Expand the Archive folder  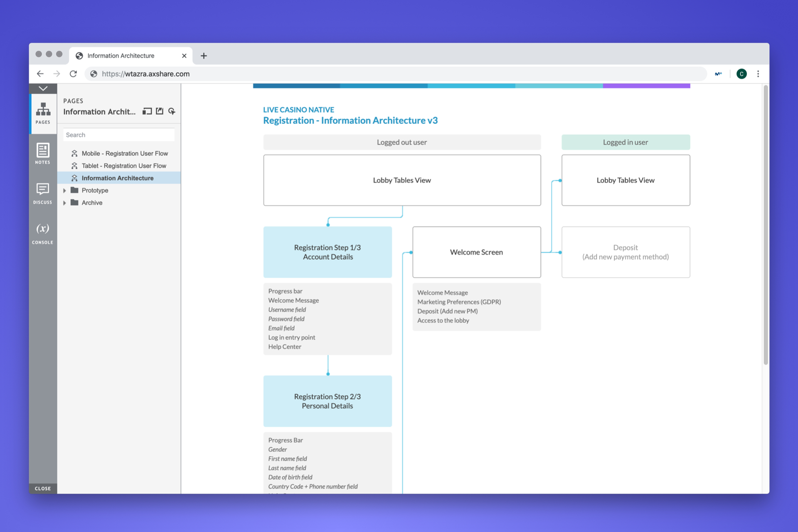click(65, 203)
